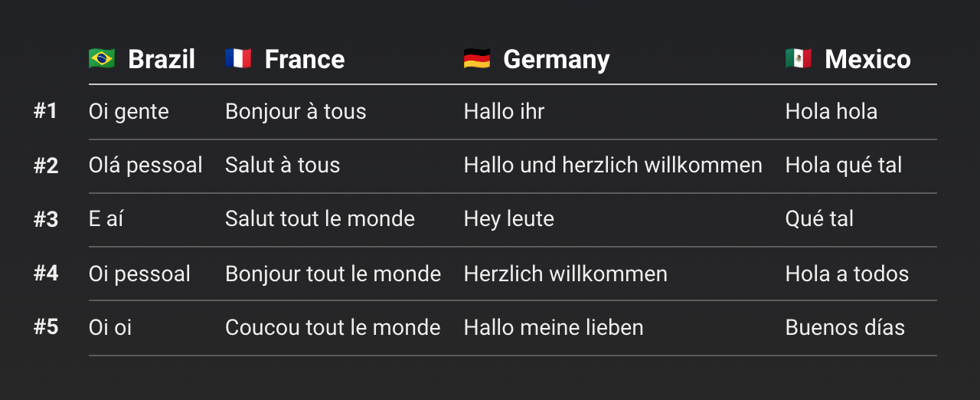
Task: Click "Herzlich willkommen" in row four
Action: [566, 274]
